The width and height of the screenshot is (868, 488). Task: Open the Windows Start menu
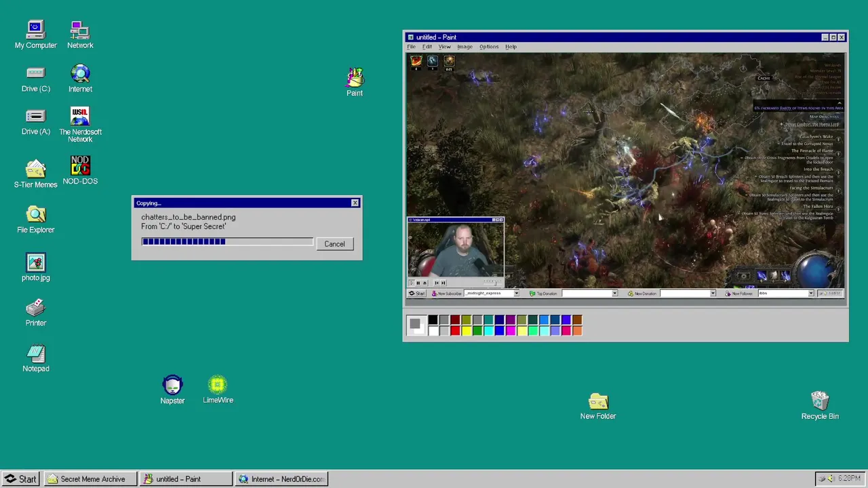[x=20, y=479]
